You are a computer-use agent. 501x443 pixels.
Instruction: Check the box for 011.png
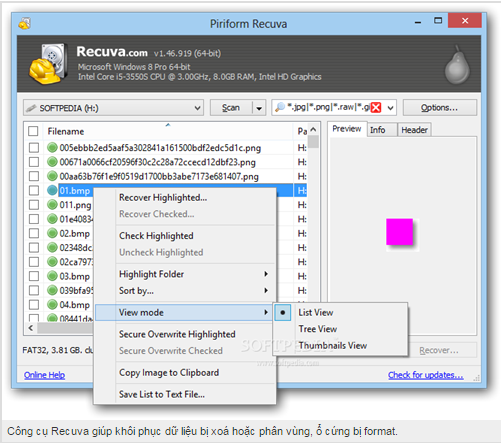point(34,205)
